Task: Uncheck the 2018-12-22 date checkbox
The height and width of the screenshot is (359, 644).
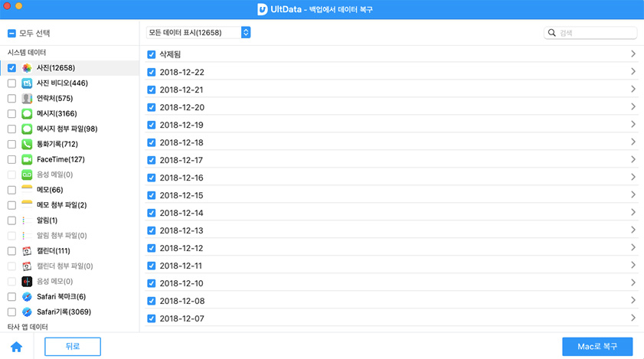Action: (152, 72)
